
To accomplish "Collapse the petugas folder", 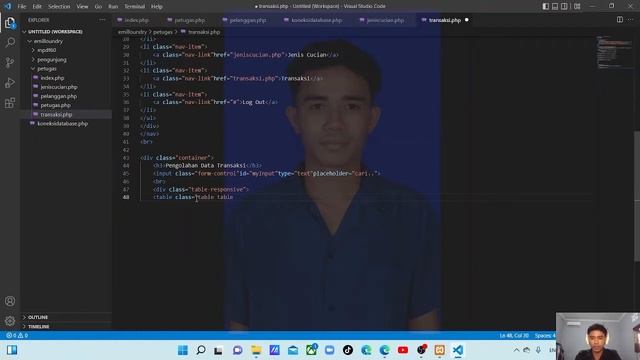I will tap(47, 69).
